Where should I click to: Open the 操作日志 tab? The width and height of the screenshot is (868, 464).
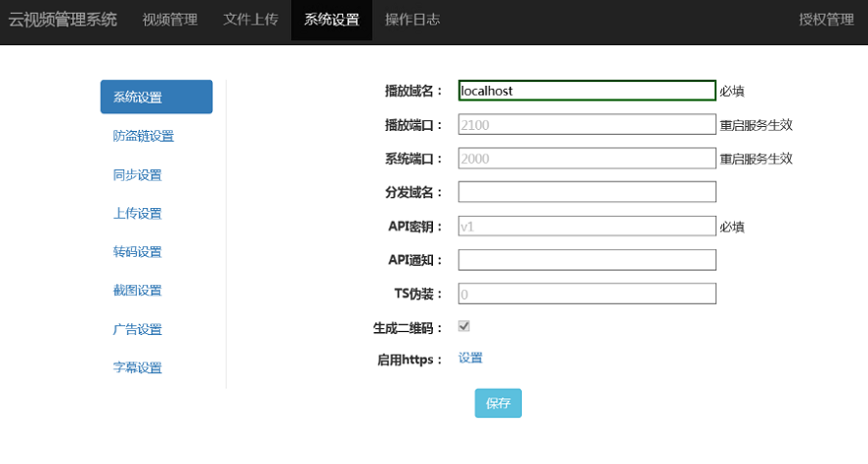[x=412, y=20]
